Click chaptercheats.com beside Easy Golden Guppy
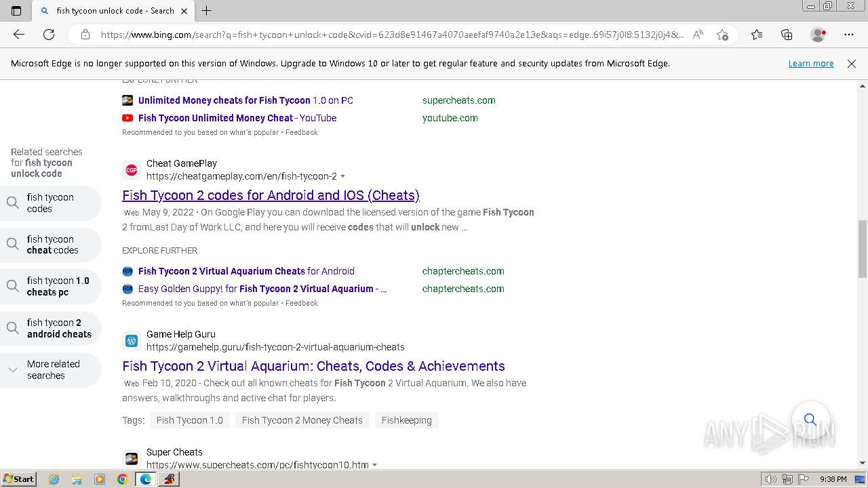This screenshot has width=868, height=488. (463, 289)
